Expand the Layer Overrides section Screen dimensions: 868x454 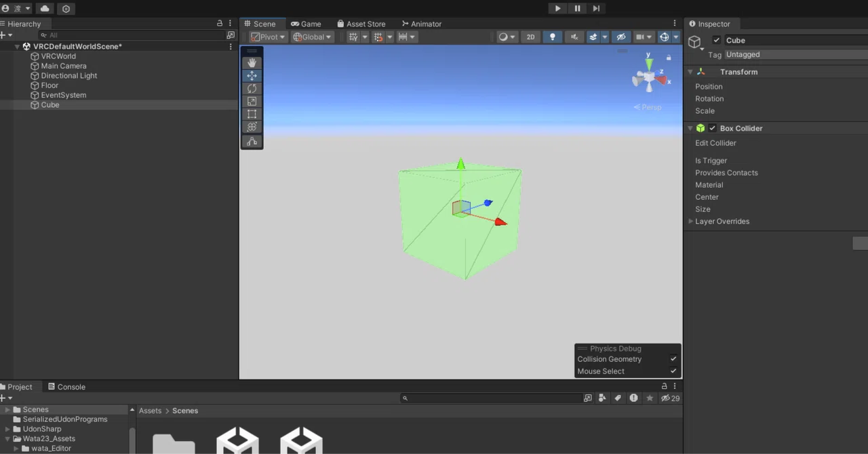[x=691, y=222]
